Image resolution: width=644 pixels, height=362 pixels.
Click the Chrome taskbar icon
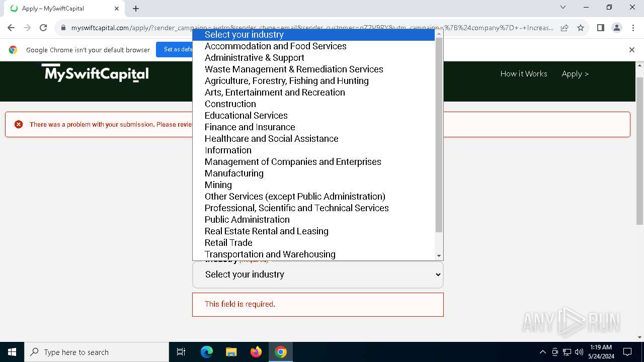coord(281,352)
